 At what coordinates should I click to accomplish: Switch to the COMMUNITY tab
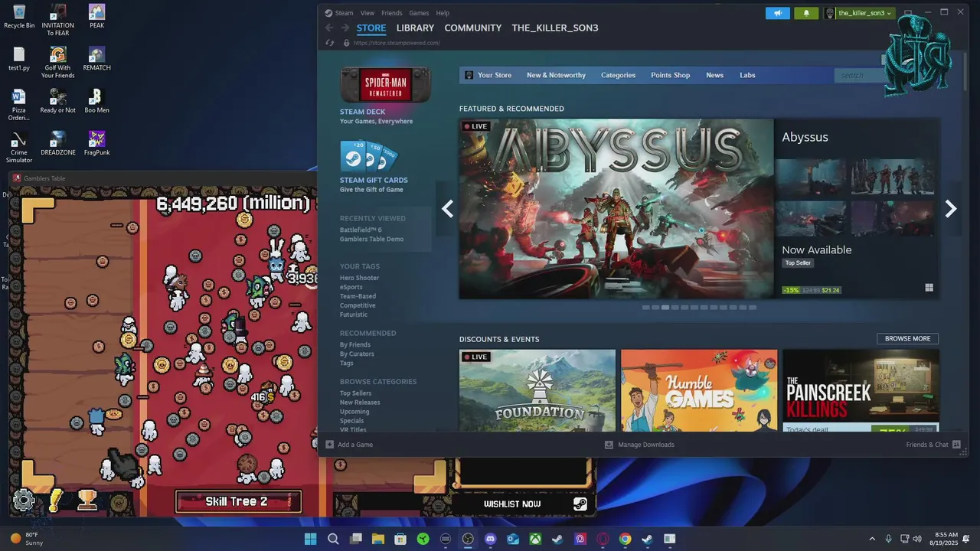click(x=473, y=28)
